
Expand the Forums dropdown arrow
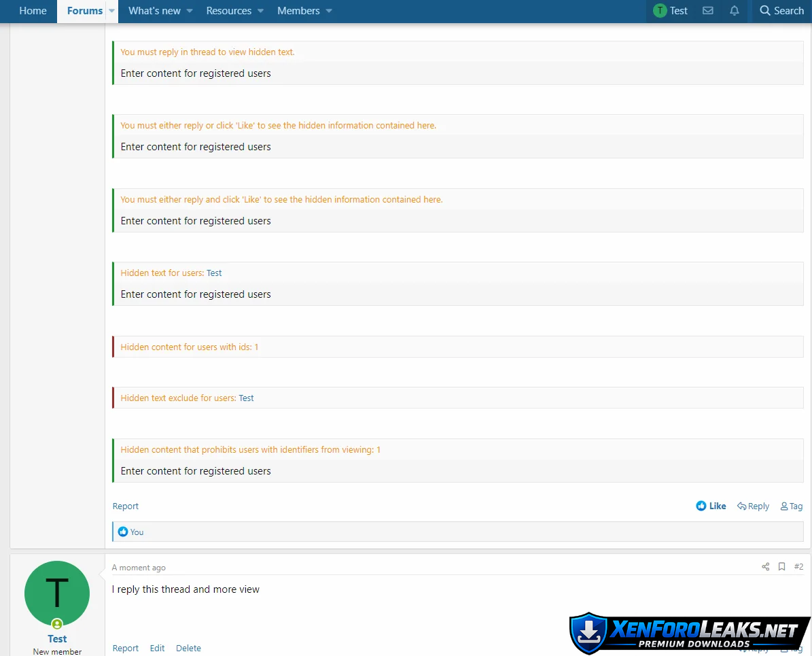tap(112, 11)
